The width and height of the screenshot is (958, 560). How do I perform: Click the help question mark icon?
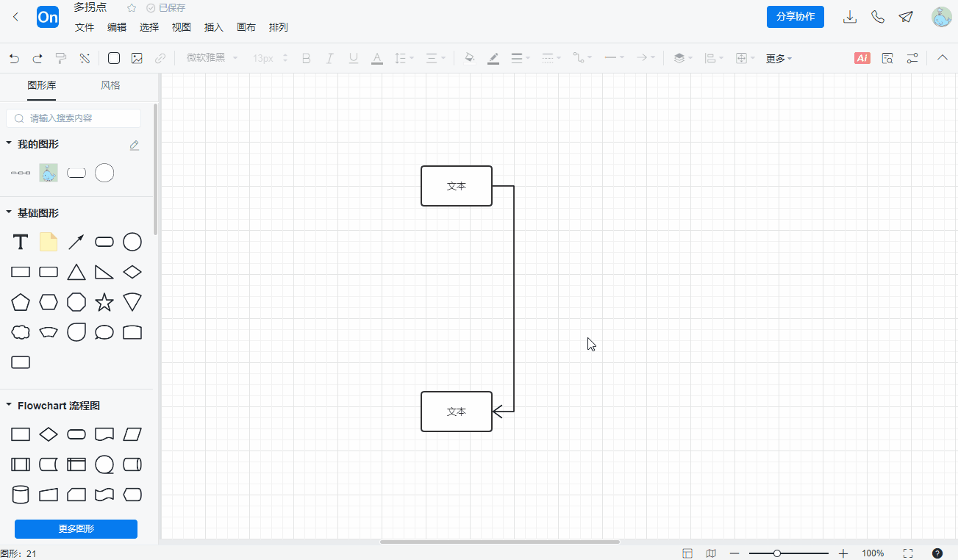[937, 553]
